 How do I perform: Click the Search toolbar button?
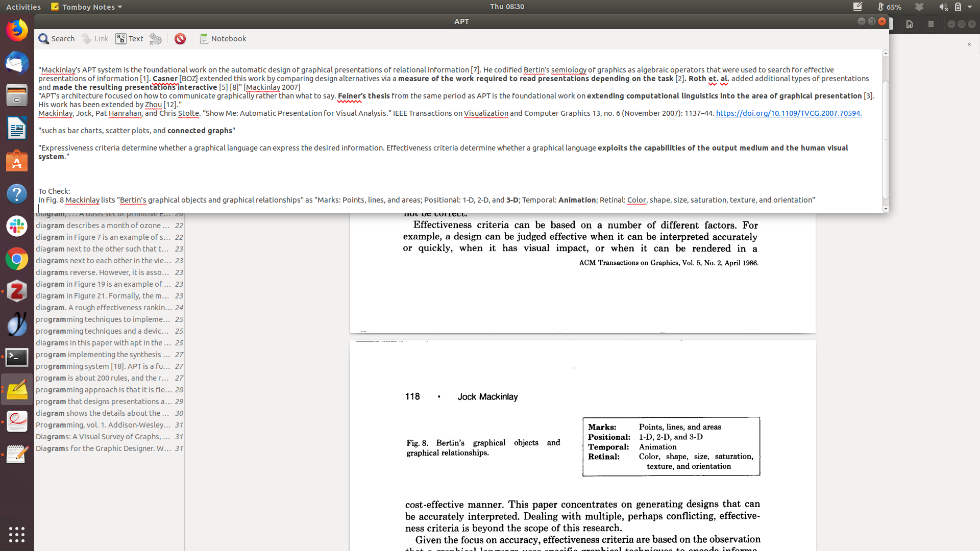point(57,39)
